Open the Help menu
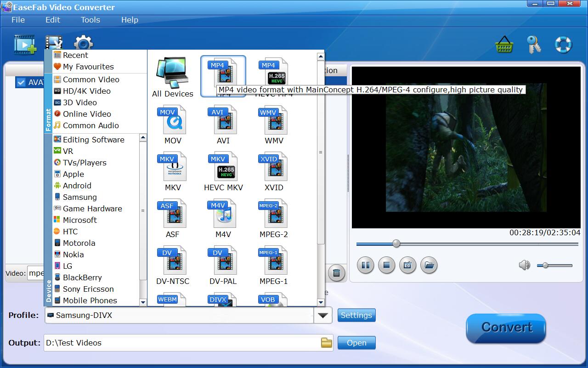Viewport: 588px width, 368px height. (x=130, y=20)
